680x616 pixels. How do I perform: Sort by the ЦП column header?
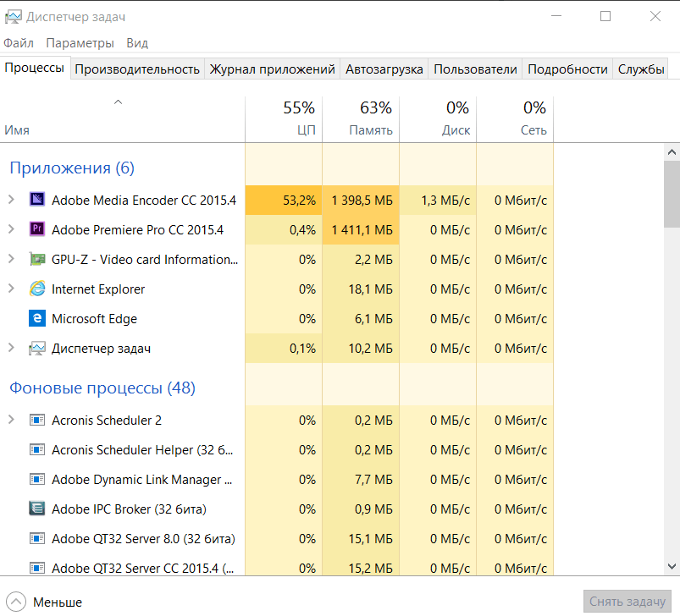[284, 119]
